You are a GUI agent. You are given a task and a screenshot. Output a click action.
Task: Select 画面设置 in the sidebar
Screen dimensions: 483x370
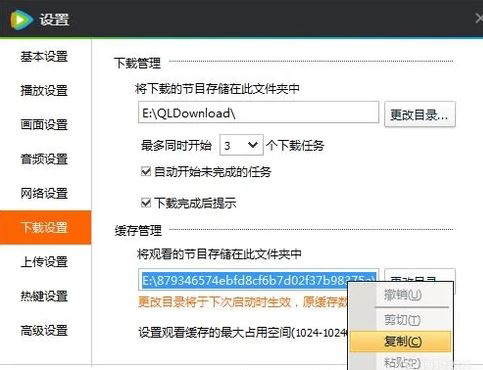click(44, 125)
